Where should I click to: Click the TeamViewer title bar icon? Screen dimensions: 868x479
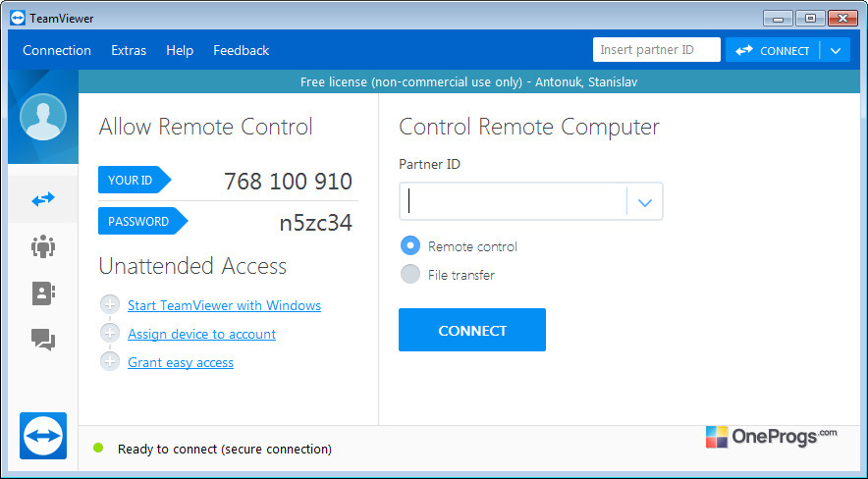tap(18, 19)
